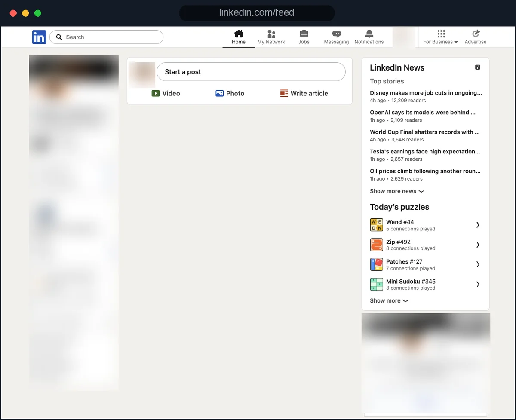Click the Advertise icon
Image resolution: width=516 pixels, height=420 pixels.
tap(476, 34)
